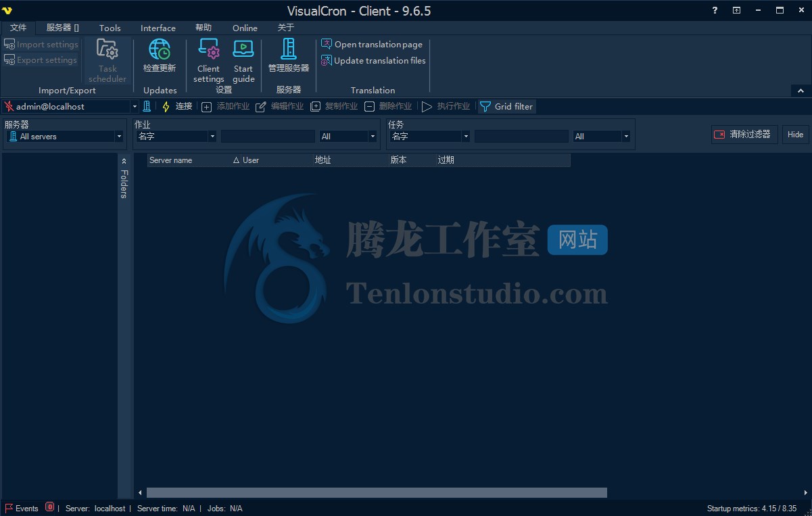Click the ribbon display options icon
Image resolution: width=812 pixels, height=516 pixels.
coord(737,10)
